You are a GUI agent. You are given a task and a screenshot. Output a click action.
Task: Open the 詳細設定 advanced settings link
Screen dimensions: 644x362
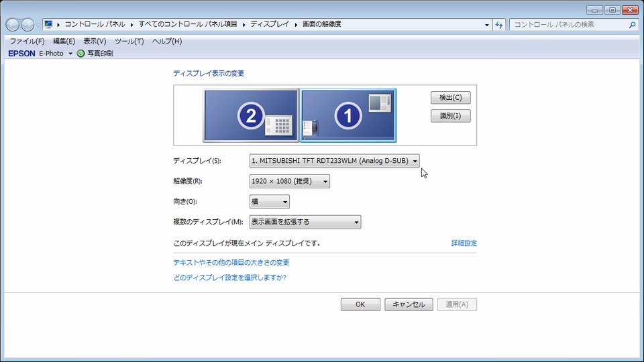coord(464,243)
